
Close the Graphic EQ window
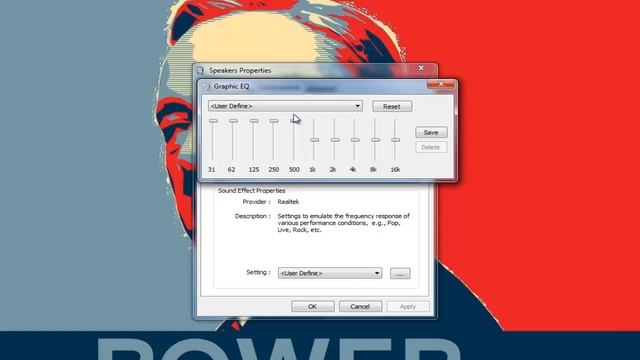[x=440, y=84]
